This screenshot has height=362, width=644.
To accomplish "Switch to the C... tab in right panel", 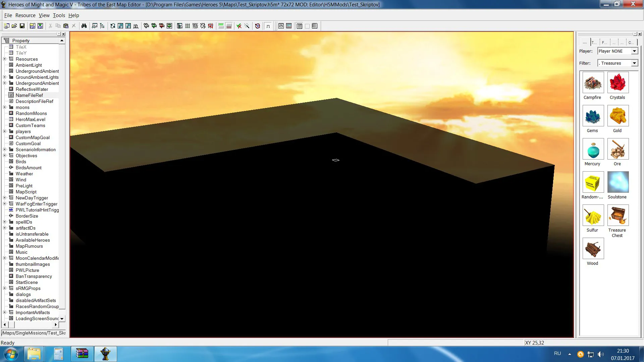I will [631, 42].
